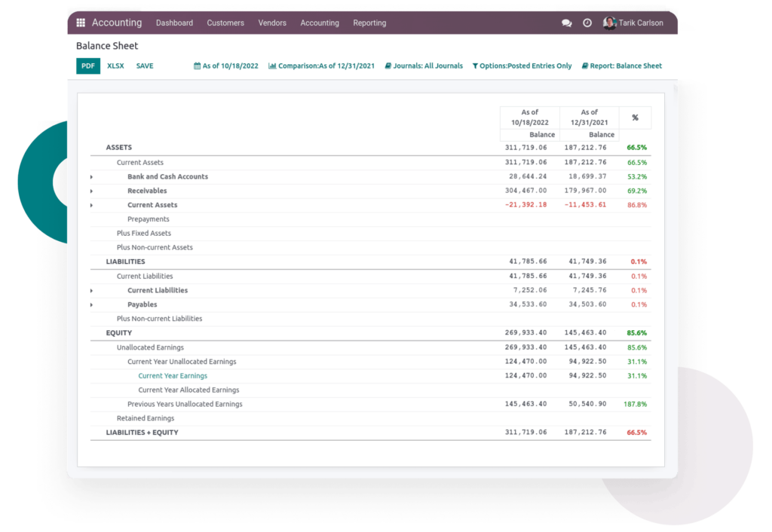Open the Vendors menu

[x=272, y=23]
